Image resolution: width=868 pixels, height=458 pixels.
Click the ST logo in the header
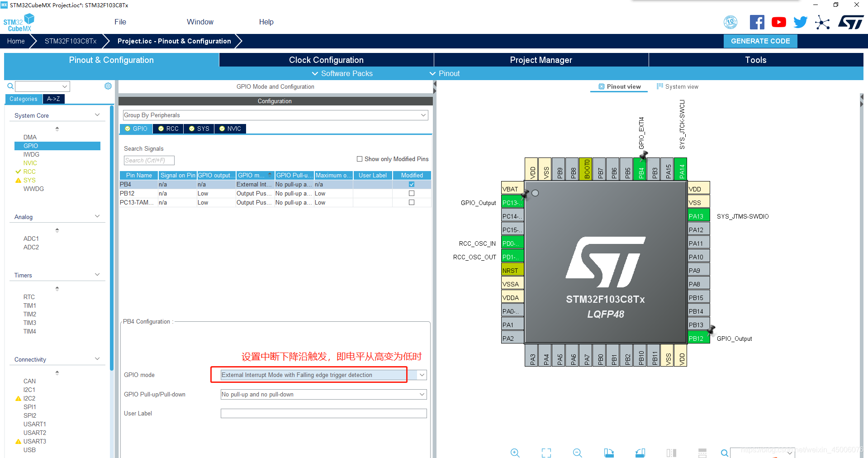click(851, 22)
